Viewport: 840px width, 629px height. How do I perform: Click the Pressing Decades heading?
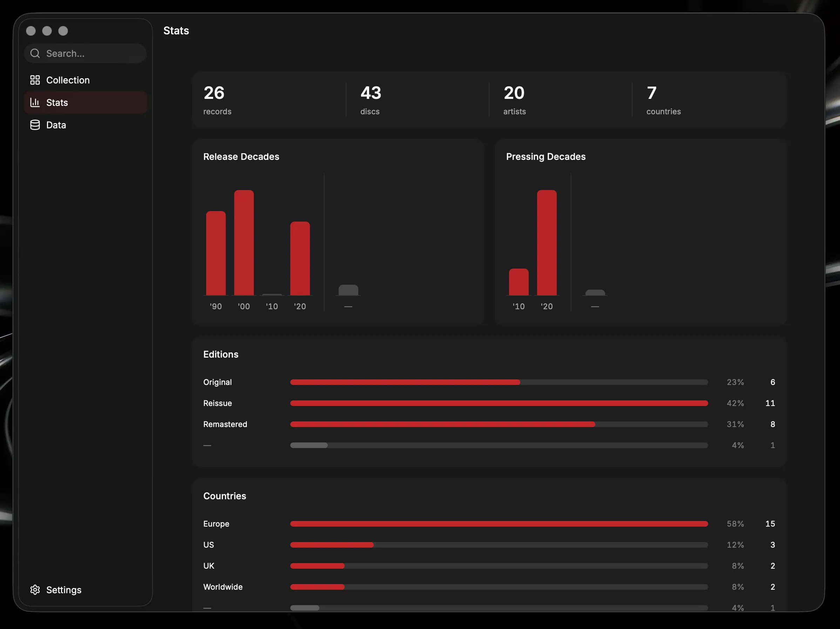546,156
